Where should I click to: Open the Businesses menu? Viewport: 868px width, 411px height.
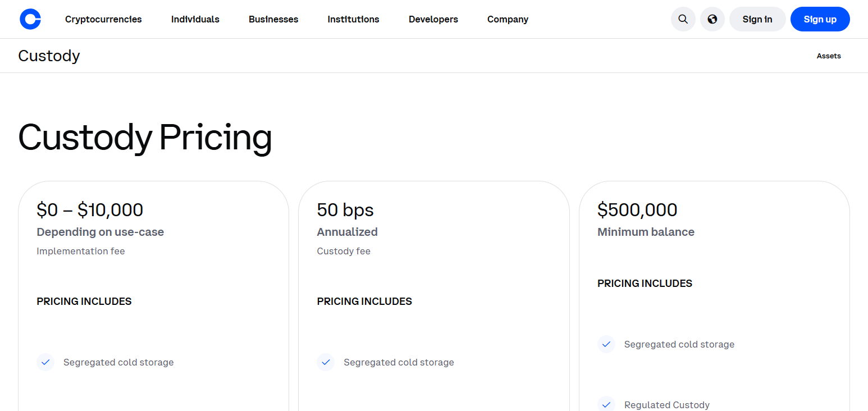click(273, 19)
